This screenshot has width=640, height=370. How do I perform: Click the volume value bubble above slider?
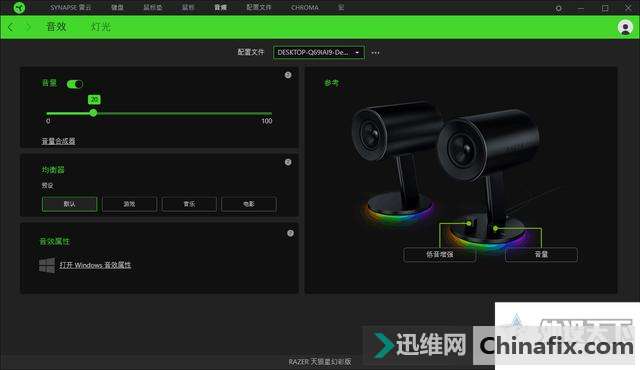[94, 100]
